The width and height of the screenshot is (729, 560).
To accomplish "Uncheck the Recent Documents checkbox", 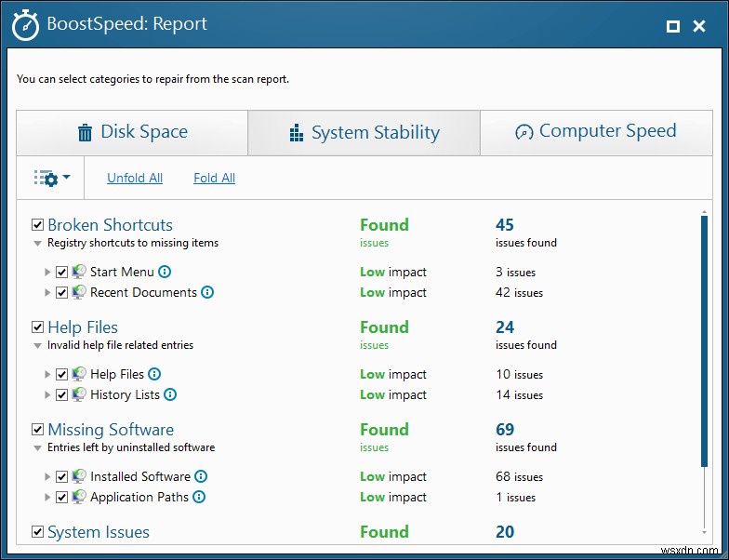I will [61, 292].
